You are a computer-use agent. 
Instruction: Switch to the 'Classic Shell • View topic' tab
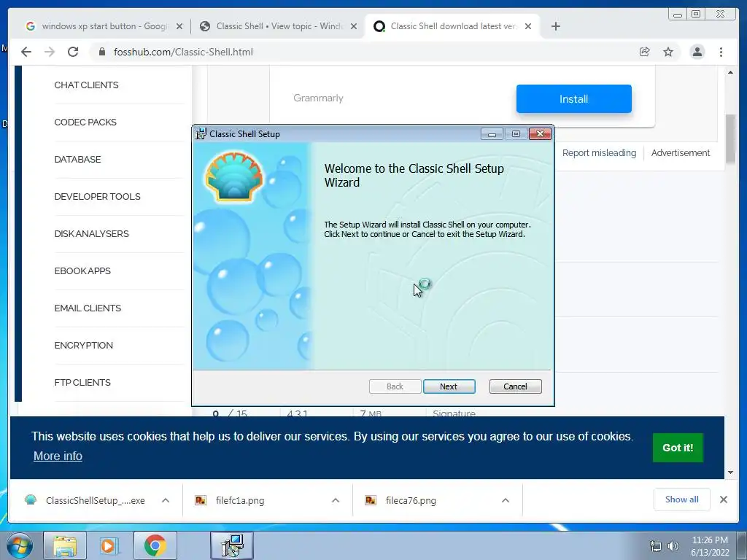click(x=279, y=26)
